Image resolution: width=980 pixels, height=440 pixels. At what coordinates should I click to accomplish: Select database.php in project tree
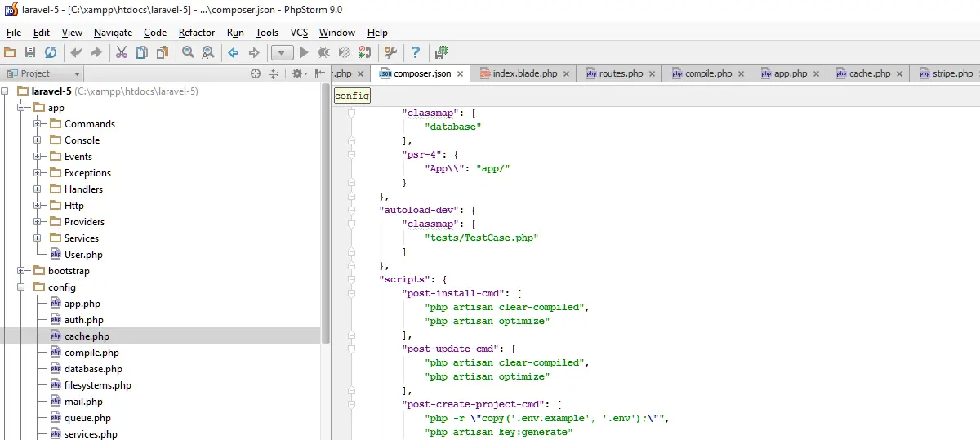click(93, 369)
